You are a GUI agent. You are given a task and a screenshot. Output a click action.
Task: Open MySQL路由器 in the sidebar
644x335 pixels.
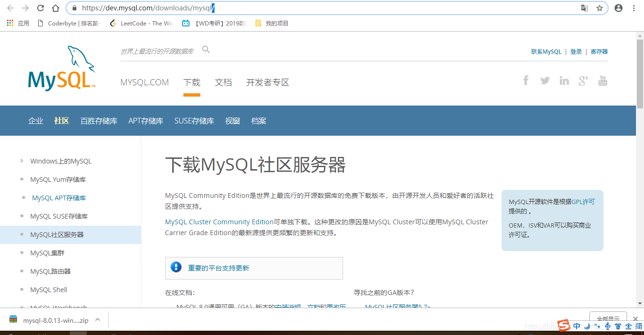(x=50, y=271)
